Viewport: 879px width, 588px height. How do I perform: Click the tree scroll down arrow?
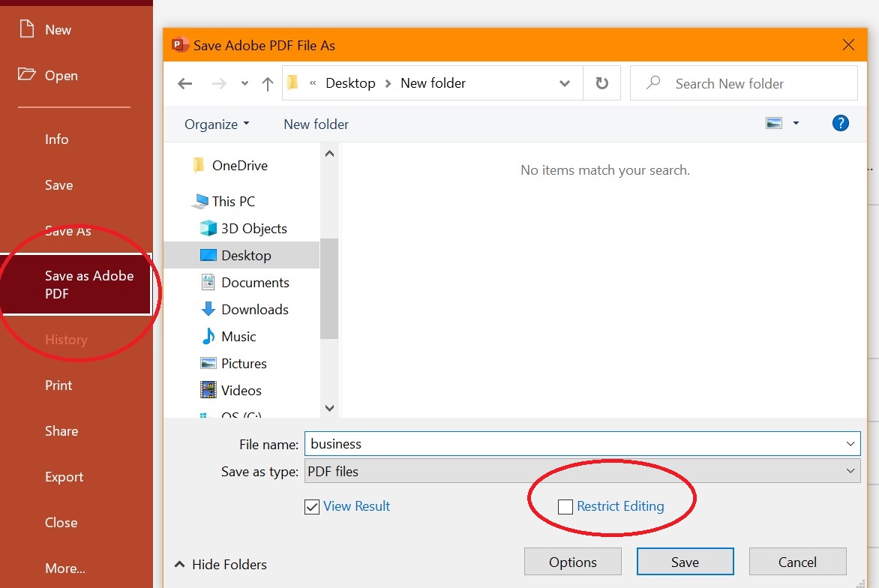pos(330,408)
